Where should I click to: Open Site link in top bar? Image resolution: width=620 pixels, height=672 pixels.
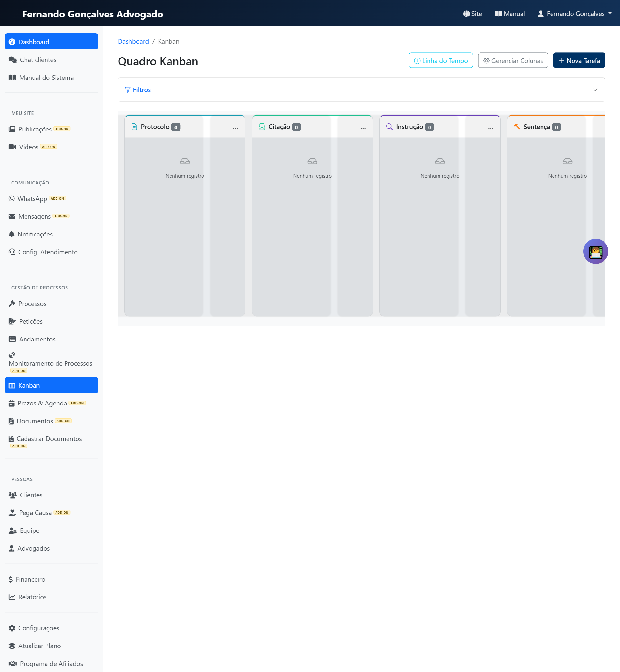[x=472, y=14]
